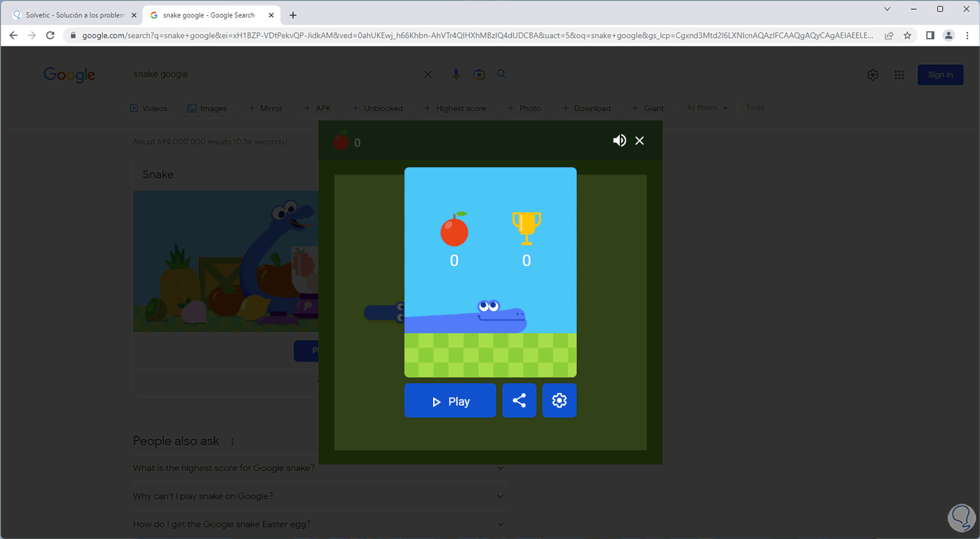Open People also ask more options
The image size is (980, 539).
[x=232, y=442]
